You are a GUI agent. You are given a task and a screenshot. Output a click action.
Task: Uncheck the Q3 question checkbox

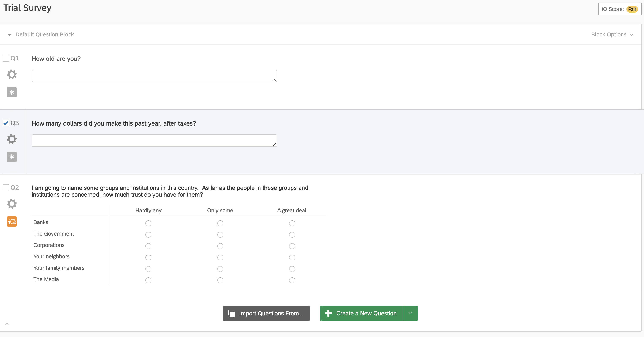[x=6, y=123]
